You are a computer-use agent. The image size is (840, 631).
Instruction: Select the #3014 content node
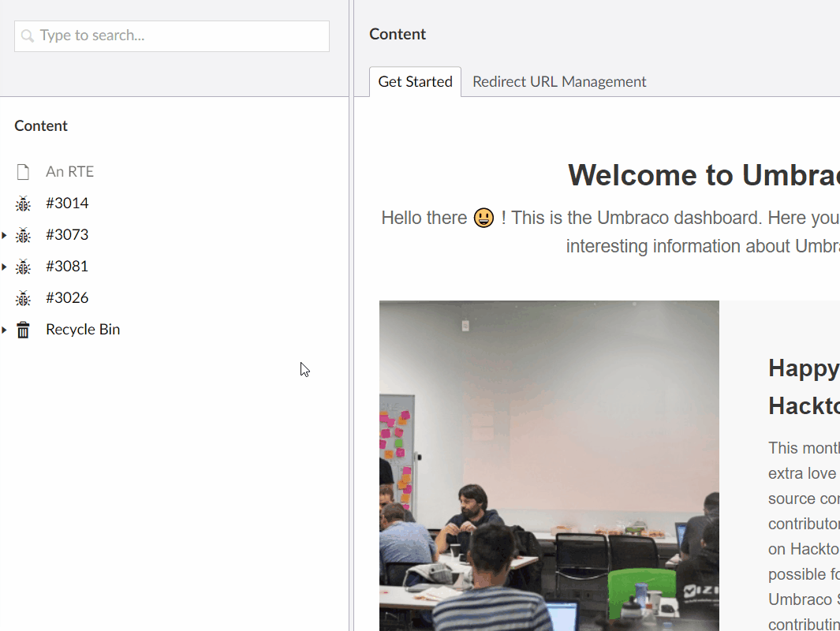pos(67,203)
